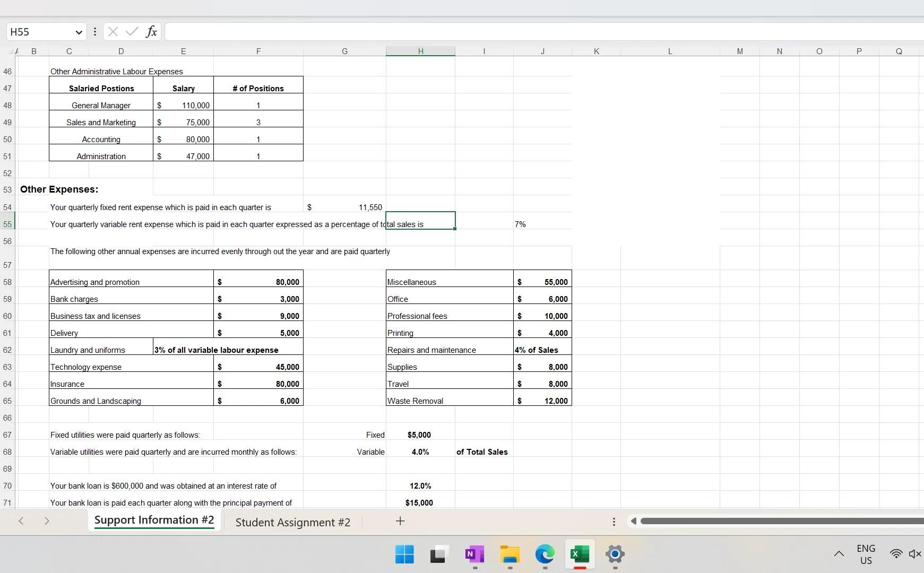The width and height of the screenshot is (924, 573).
Task: Click the Advertising and promotion label
Action: click(x=95, y=282)
